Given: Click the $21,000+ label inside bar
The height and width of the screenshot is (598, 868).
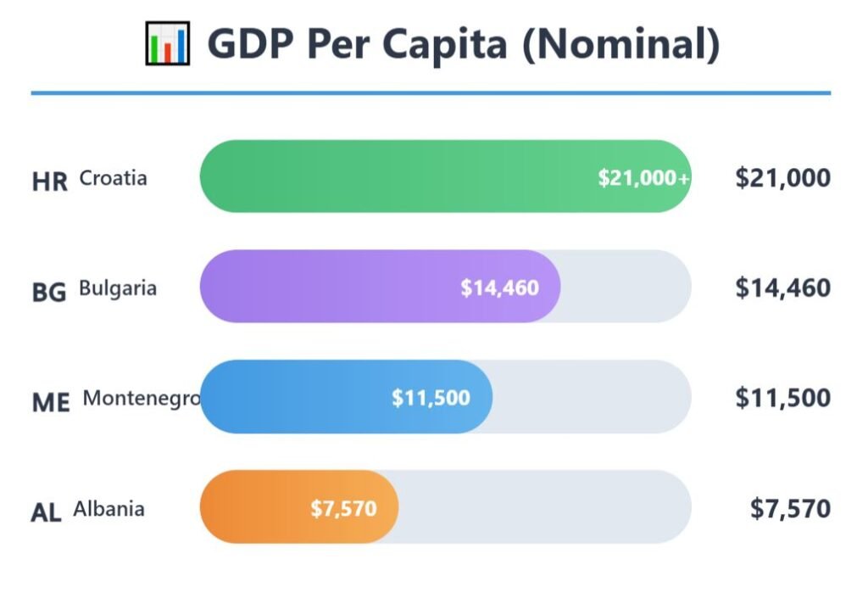Looking at the screenshot, I should point(643,177).
